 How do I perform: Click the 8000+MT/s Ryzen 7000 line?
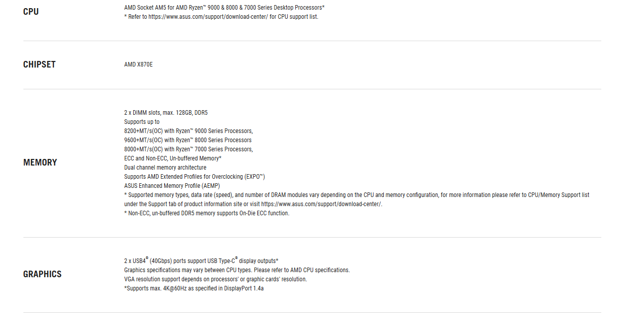click(188, 149)
